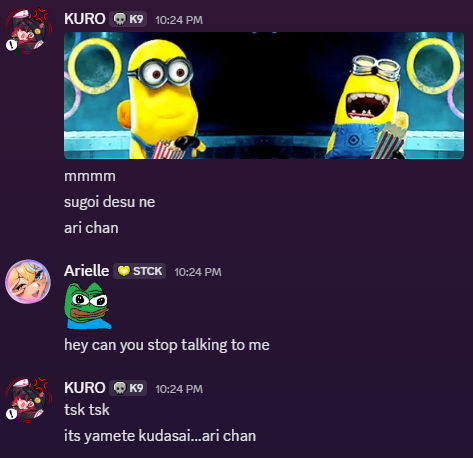Select the message "its yamete kudasai...ari chan"
Viewport: 473px width, 458px height.
tap(160, 436)
